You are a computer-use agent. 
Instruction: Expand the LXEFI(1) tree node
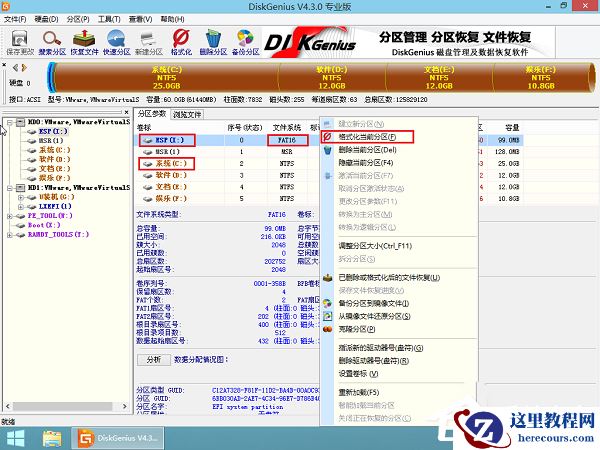click(21, 207)
